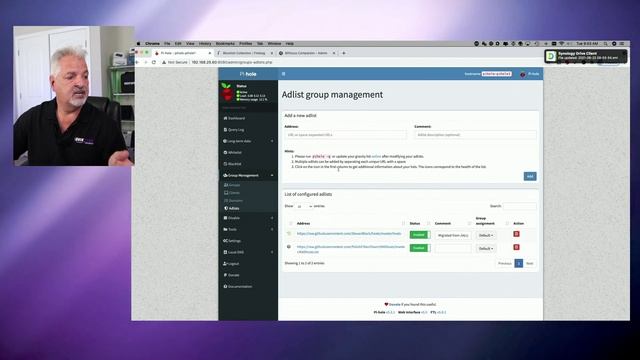Open the Bookmarks menu in menu bar
The width and height of the screenshot is (640, 360).
coord(225,43)
